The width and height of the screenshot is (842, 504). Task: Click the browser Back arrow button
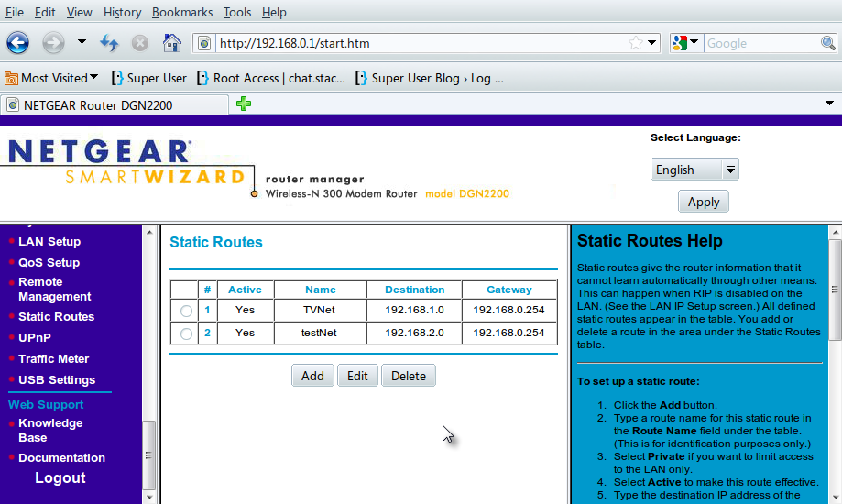click(17, 42)
